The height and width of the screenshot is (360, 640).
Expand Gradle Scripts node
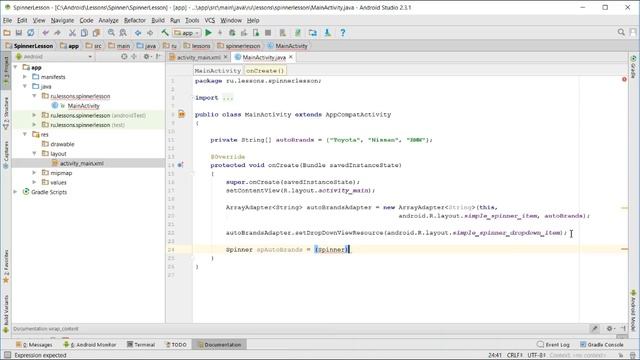[x=16, y=192]
